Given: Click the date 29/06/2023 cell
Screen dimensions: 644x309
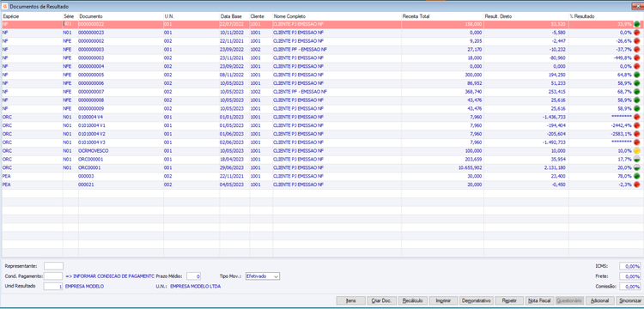Looking at the screenshot, I should pyautogui.click(x=232, y=167).
